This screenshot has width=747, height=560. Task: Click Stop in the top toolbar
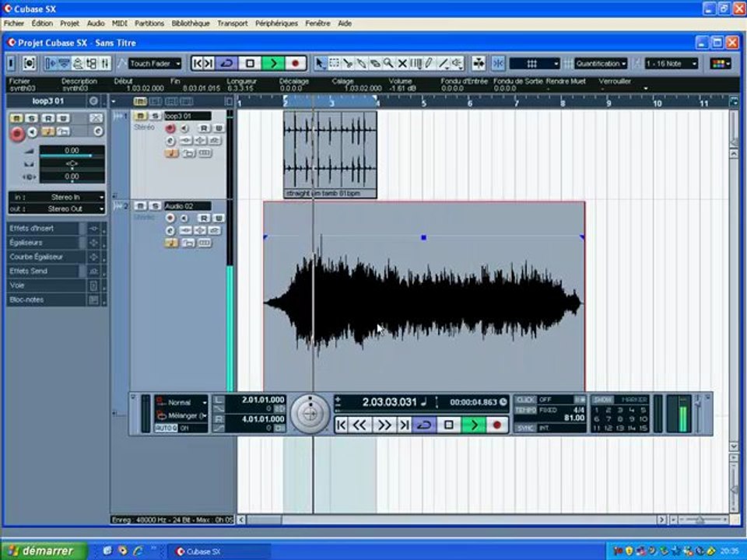[x=250, y=63]
